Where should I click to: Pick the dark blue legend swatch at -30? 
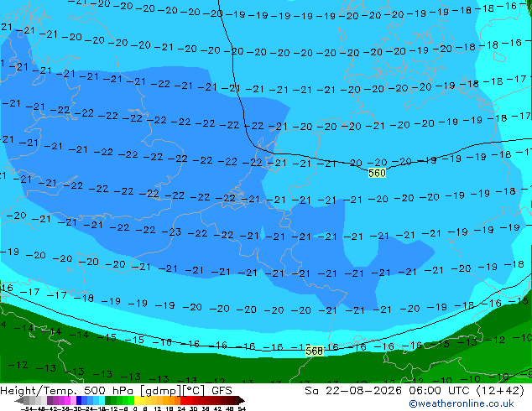[79, 400]
